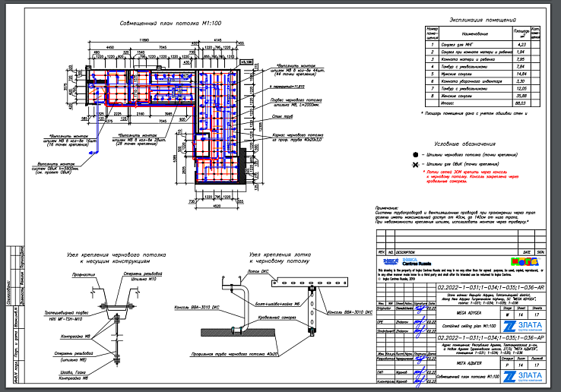Select the red note text in legend
This screenshot has width=561, height=392.
477,178
